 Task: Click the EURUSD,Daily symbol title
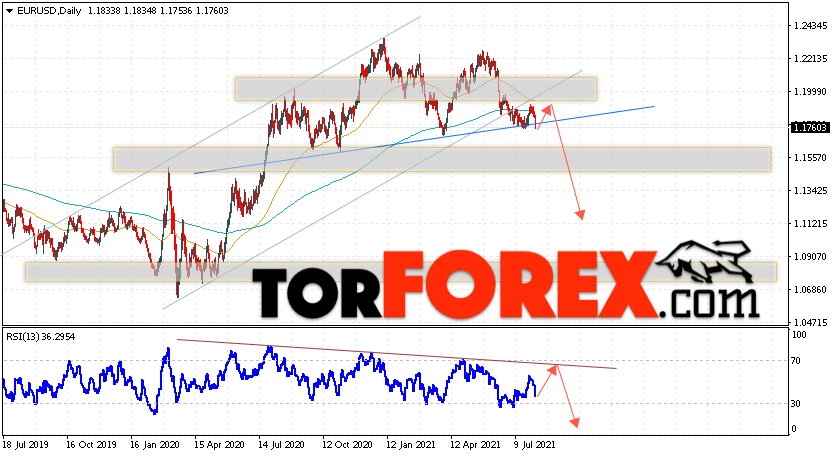49,11
